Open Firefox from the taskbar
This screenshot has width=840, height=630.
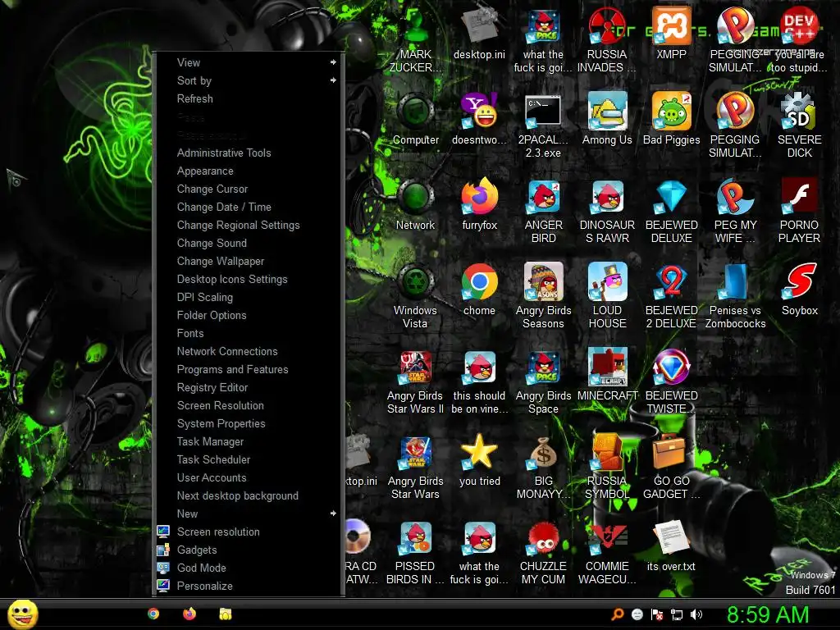pyautogui.click(x=189, y=614)
